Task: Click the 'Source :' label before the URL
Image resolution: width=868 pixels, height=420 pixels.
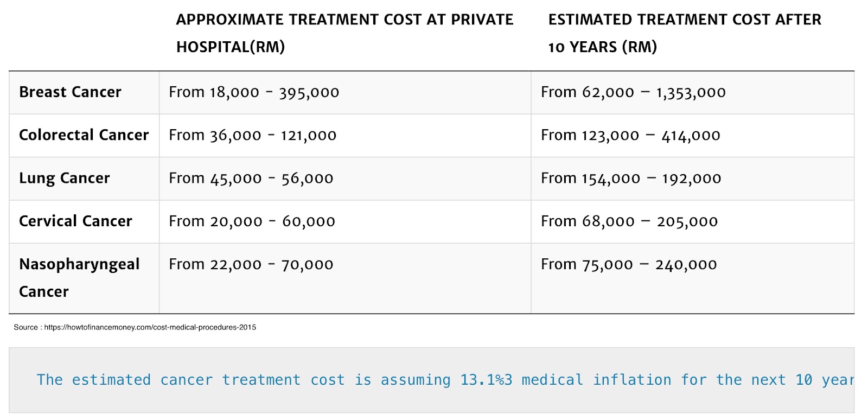Action: pyautogui.click(x=26, y=327)
